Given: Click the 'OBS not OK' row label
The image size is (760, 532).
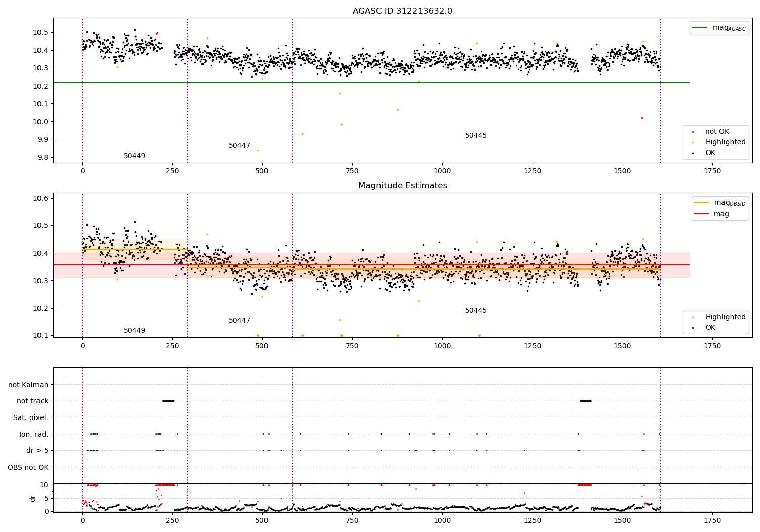Looking at the screenshot, I should tap(28, 468).
